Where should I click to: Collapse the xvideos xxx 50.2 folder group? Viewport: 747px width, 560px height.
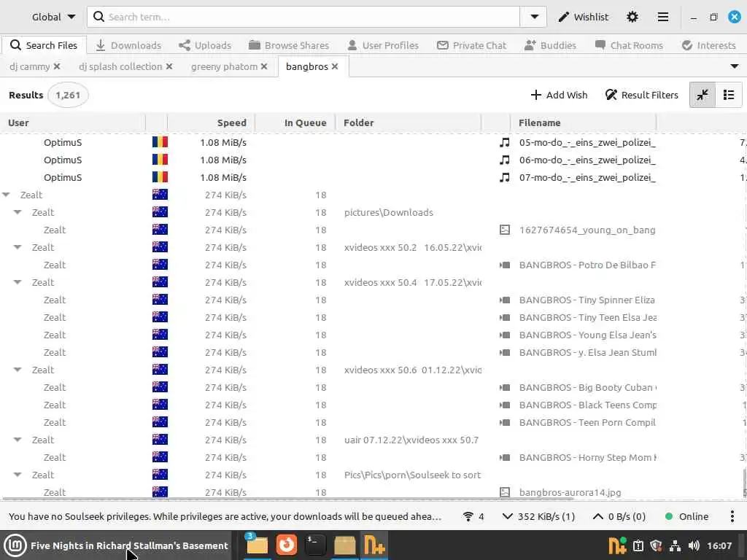point(18,247)
